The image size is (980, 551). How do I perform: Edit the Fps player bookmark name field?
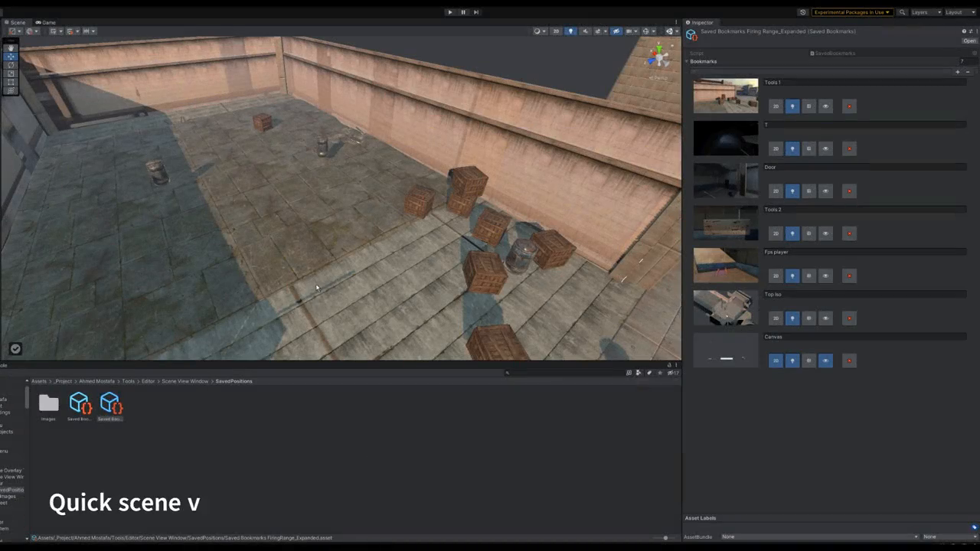865,252
